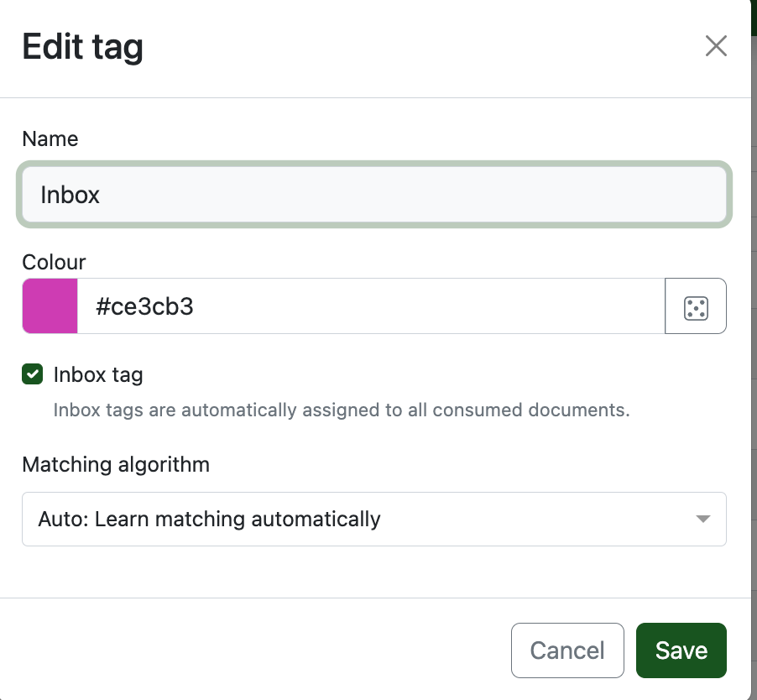Click the Matching algorithm label

click(116, 464)
